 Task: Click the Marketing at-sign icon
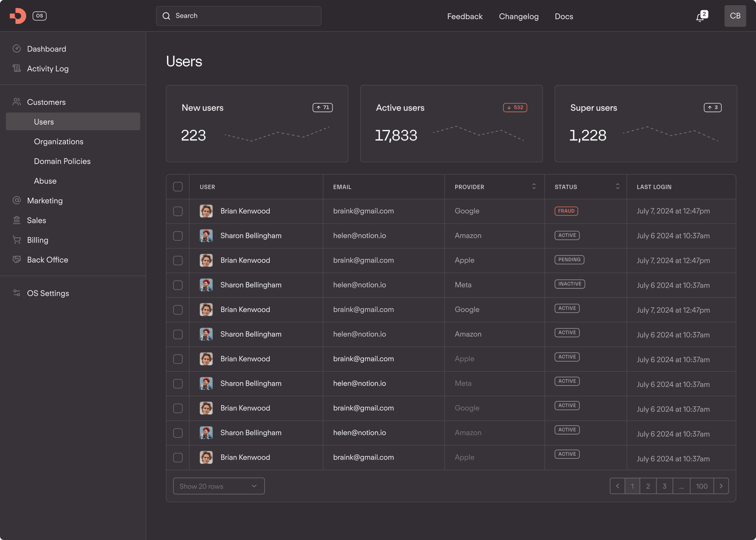16,200
